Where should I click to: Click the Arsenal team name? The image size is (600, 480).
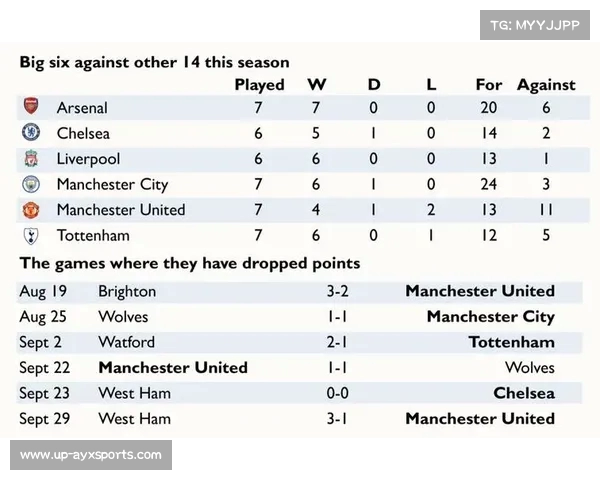(82, 108)
